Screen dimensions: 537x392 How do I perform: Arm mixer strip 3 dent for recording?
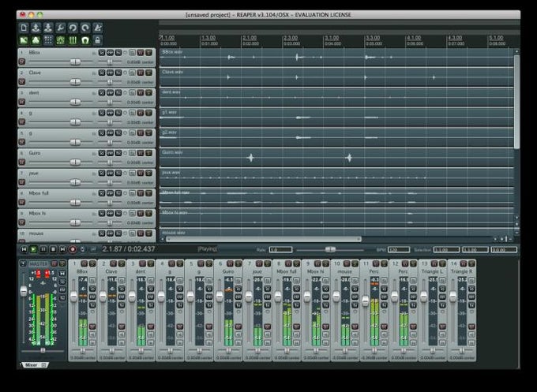click(151, 327)
